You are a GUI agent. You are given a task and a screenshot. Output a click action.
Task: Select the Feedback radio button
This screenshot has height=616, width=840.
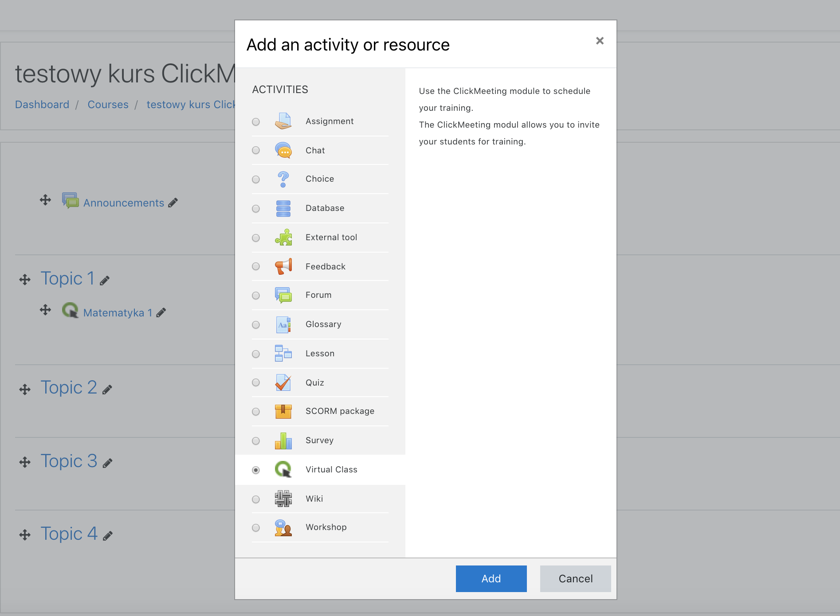pos(256,266)
